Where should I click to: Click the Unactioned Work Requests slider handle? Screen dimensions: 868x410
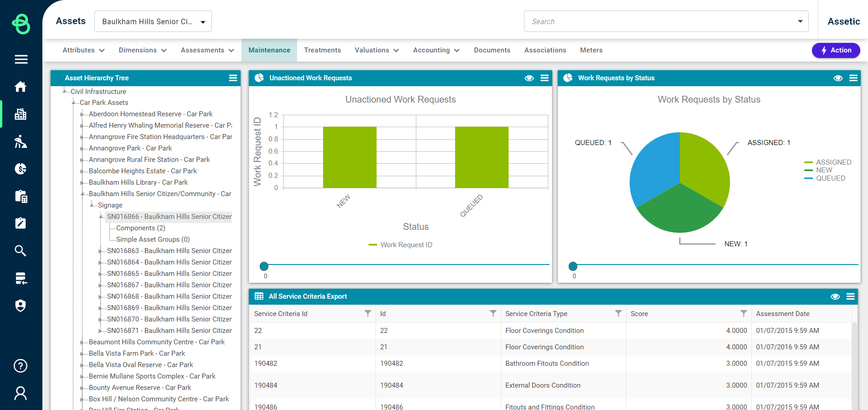point(264,266)
